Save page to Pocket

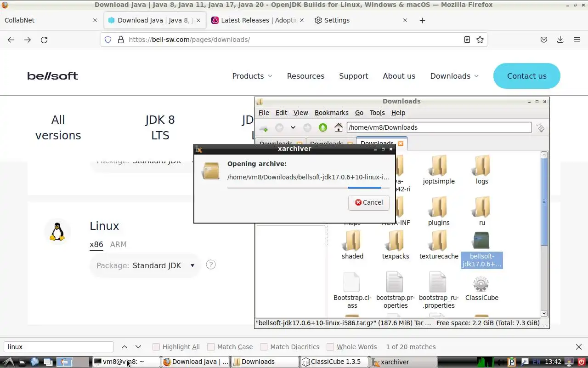[x=544, y=40]
